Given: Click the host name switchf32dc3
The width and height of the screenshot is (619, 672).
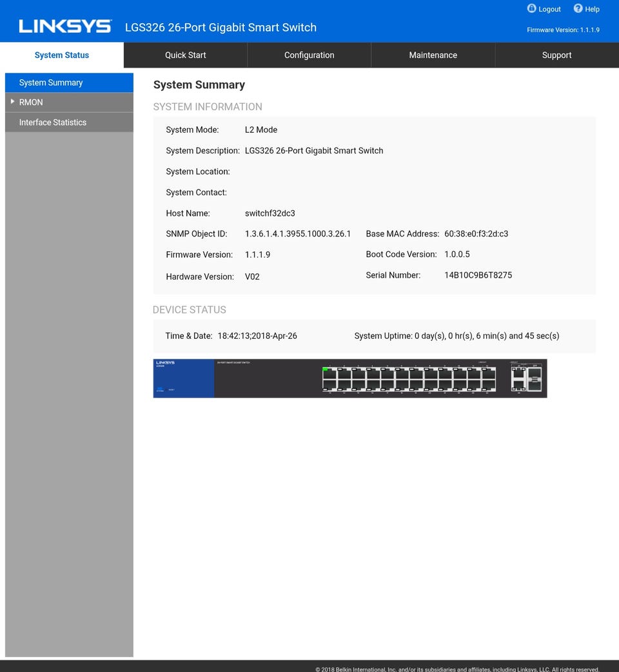Looking at the screenshot, I should coord(270,213).
